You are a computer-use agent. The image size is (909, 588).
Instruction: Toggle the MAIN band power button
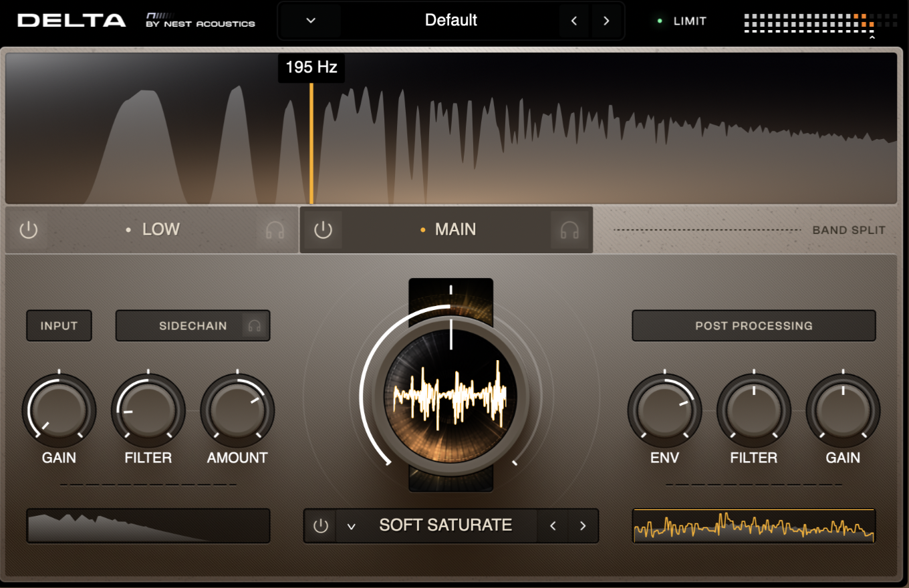click(x=323, y=230)
